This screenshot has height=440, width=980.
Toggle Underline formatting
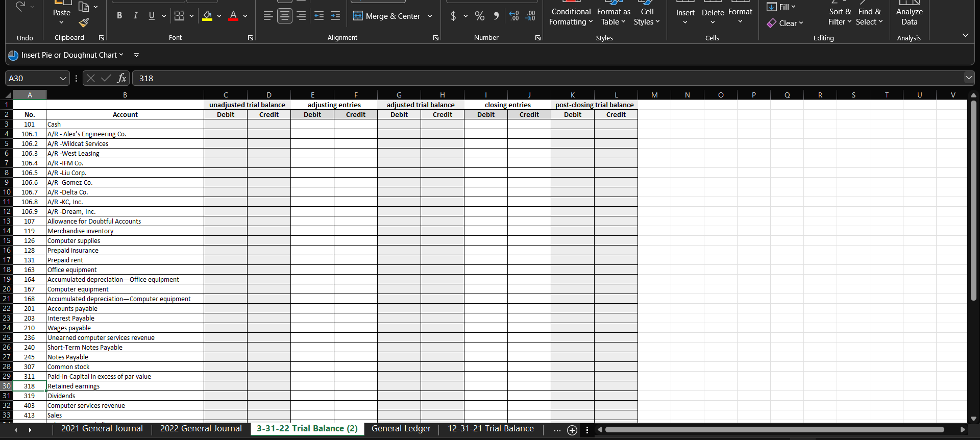pyautogui.click(x=152, y=16)
